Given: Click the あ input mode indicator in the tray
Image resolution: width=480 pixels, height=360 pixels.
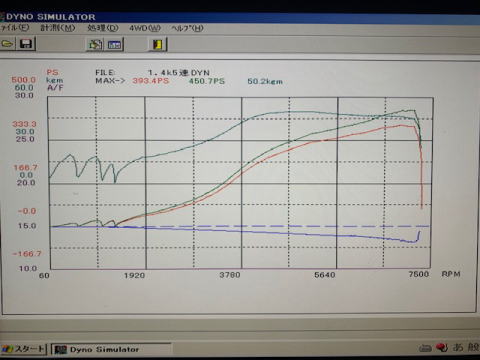Looking at the screenshot, I should pyautogui.click(x=458, y=348).
